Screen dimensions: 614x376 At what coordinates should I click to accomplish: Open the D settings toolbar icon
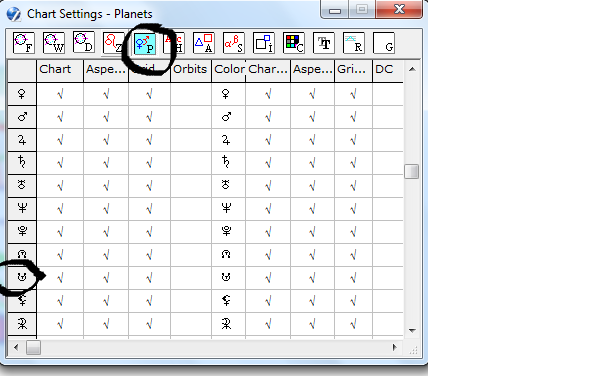pos(83,42)
